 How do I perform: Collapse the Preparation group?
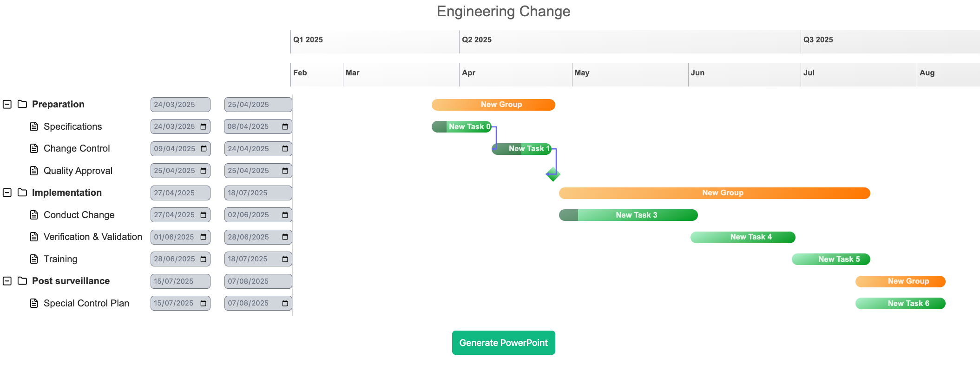coord(7,104)
